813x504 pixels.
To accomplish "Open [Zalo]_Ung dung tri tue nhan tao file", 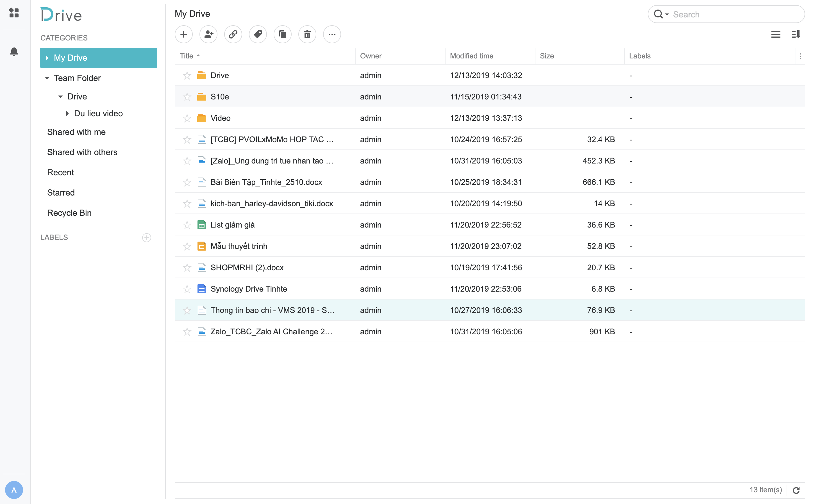I will pos(272,161).
